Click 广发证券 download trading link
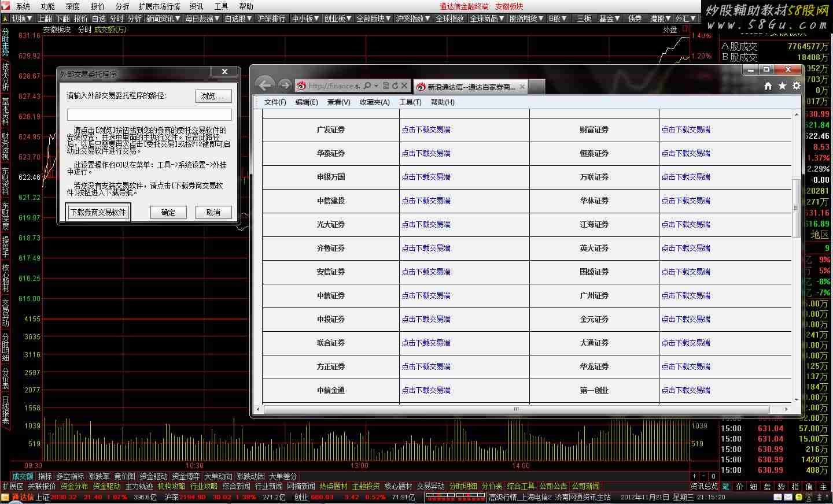 (x=426, y=129)
